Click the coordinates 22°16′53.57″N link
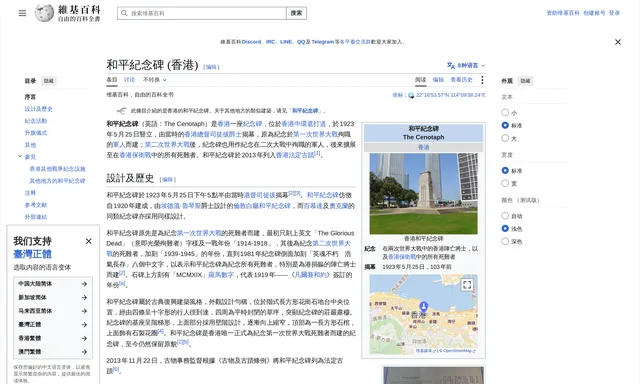Screen dimensions: 640x384 (451, 95)
